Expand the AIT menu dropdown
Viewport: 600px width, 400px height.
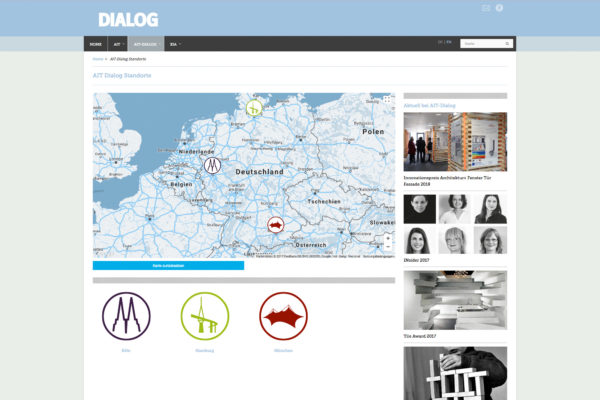(118, 44)
